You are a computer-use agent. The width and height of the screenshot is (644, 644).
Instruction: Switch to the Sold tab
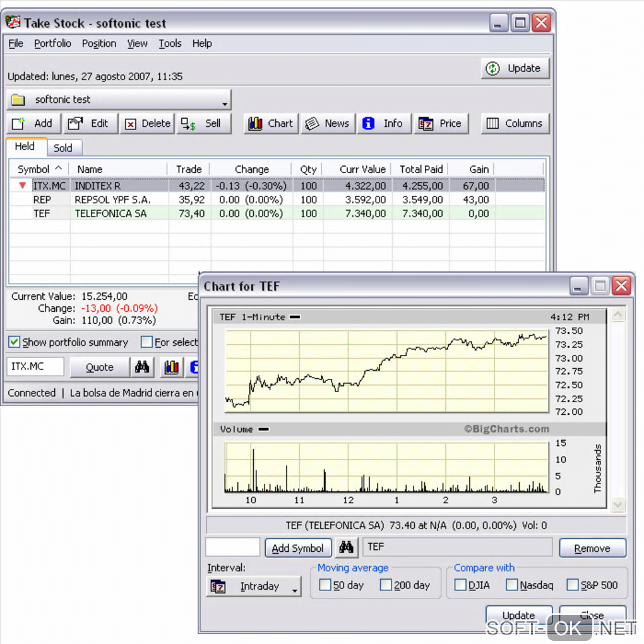pos(64,148)
